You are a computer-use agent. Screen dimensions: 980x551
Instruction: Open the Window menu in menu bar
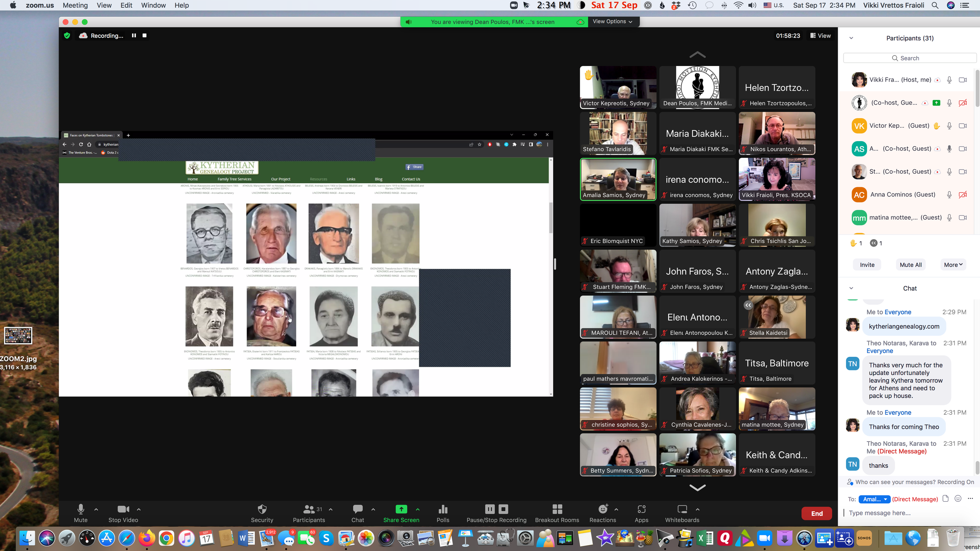click(153, 5)
